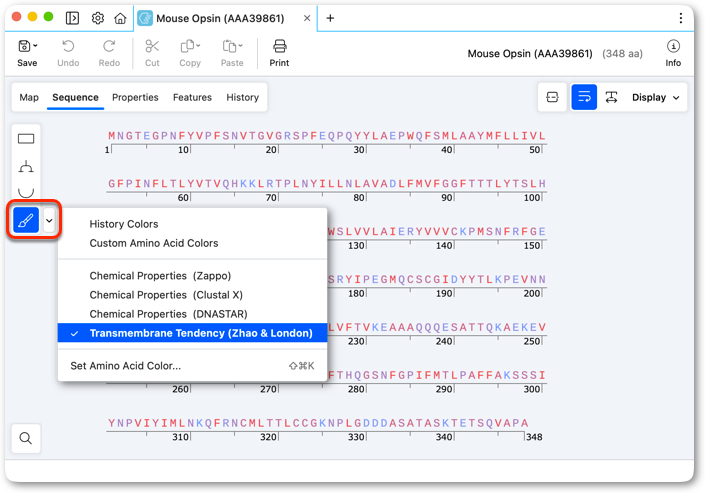Screen dimensions: 714x493
Task: Select Chemical Properties (Clustal X)
Action: coord(192,295)
